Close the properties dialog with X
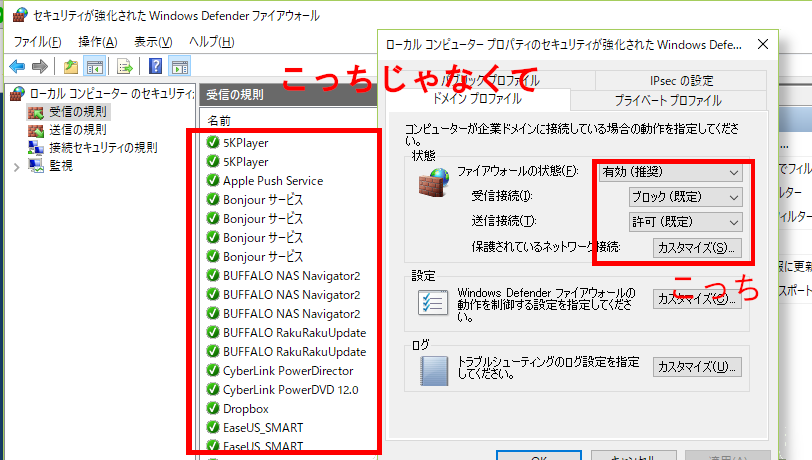812x460 pixels. point(763,45)
